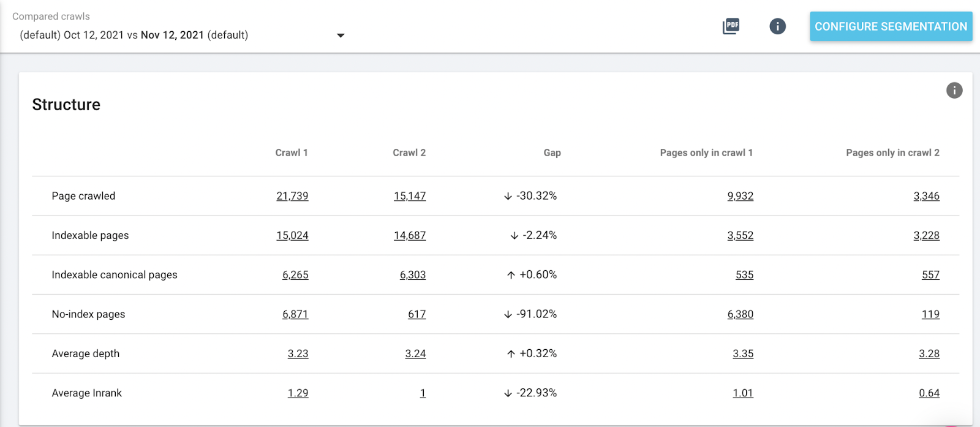This screenshot has width=980, height=427.
Task: Click the Average Inrank row label
Action: tap(87, 393)
